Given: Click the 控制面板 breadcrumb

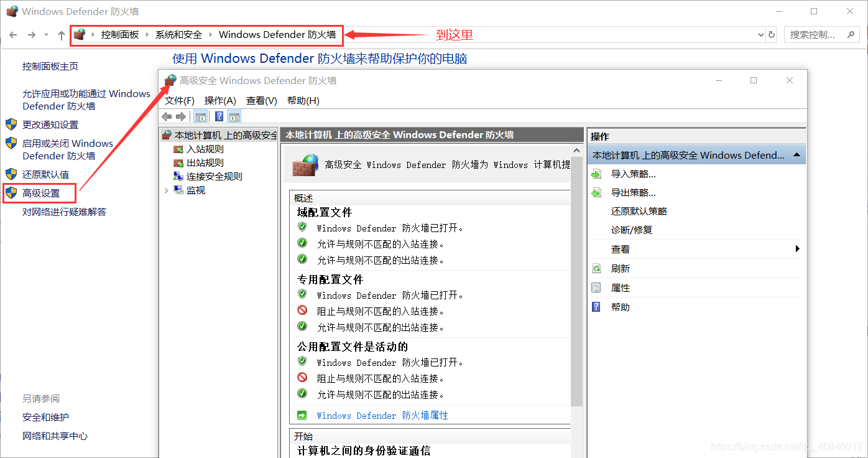Looking at the screenshot, I should click(120, 35).
